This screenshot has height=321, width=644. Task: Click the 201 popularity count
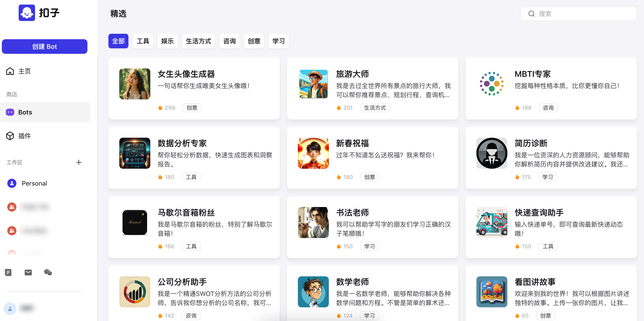[x=345, y=108]
